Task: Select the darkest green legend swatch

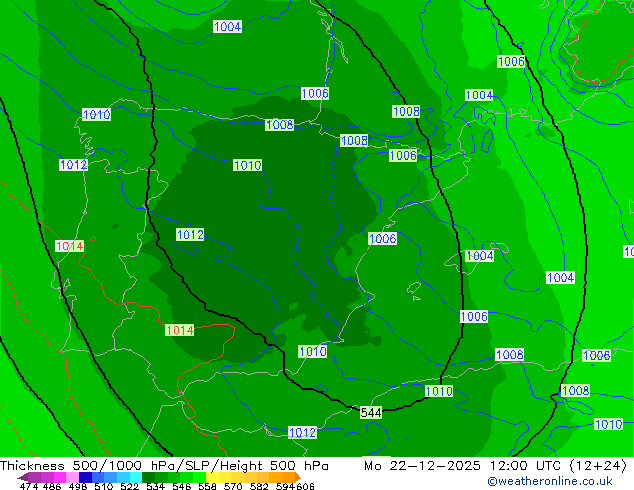Action: point(148,477)
